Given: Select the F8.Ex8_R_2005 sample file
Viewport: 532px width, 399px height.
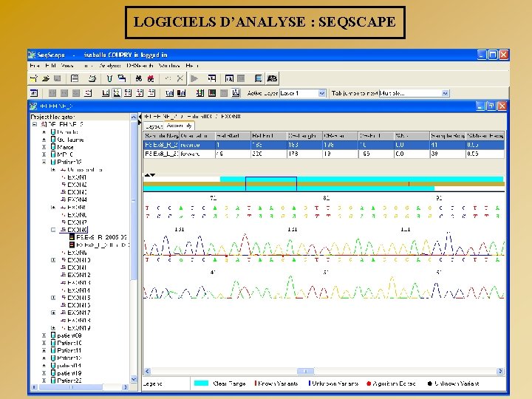Looking at the screenshot, I should pyautogui.click(x=101, y=237).
